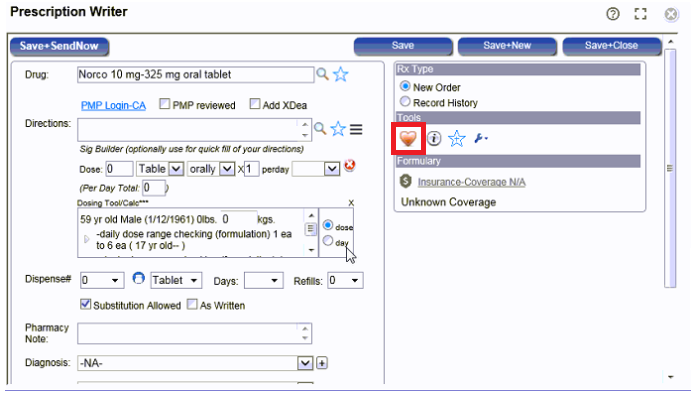Expand the Diagnosis -NA- dropdown

pos(305,362)
